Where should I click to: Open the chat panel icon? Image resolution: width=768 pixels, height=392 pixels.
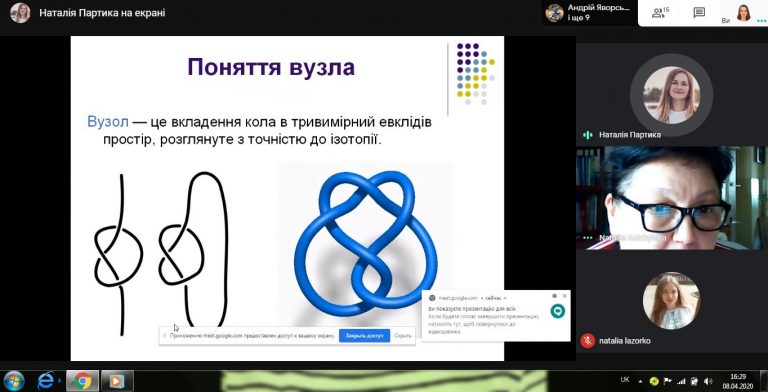699,13
